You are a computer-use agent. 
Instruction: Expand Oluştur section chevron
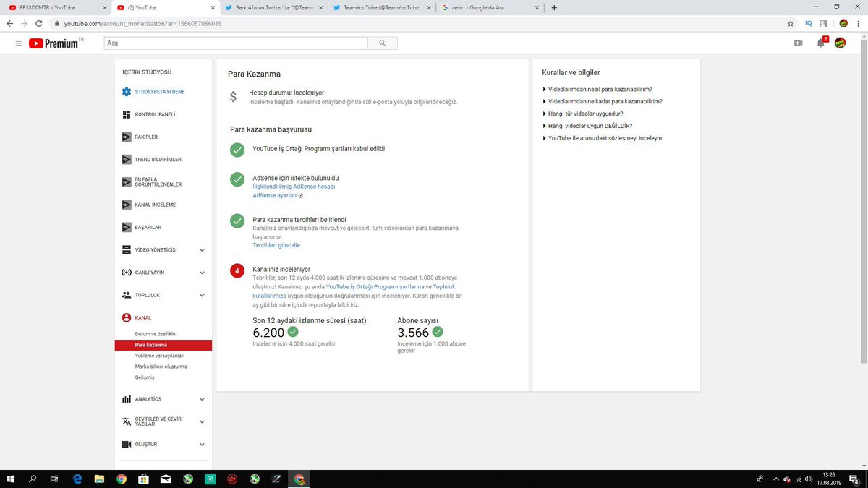click(202, 444)
